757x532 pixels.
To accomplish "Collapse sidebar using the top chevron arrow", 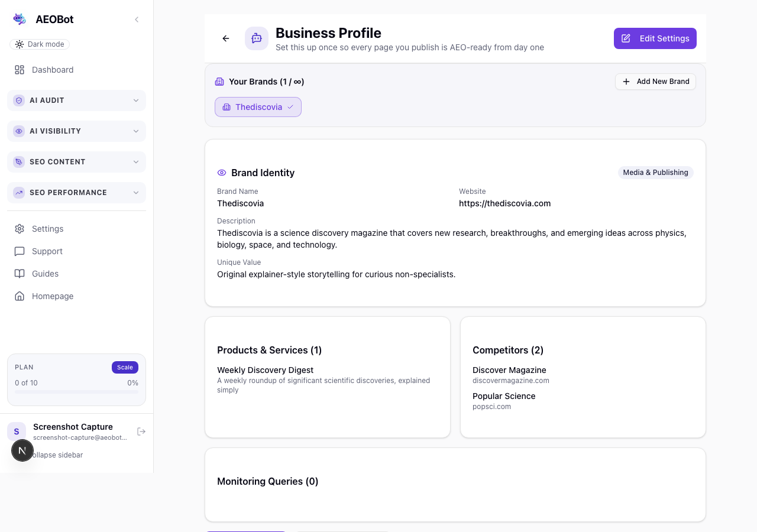I will tap(137, 20).
